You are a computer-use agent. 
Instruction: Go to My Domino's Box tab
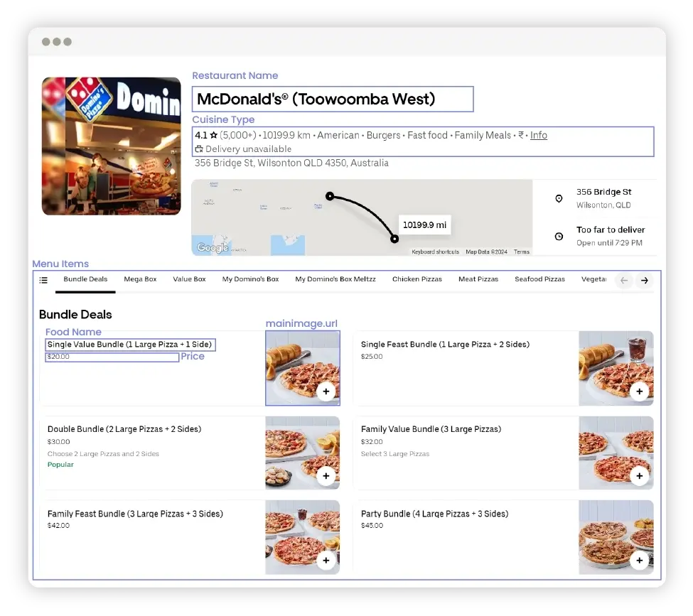tap(251, 279)
